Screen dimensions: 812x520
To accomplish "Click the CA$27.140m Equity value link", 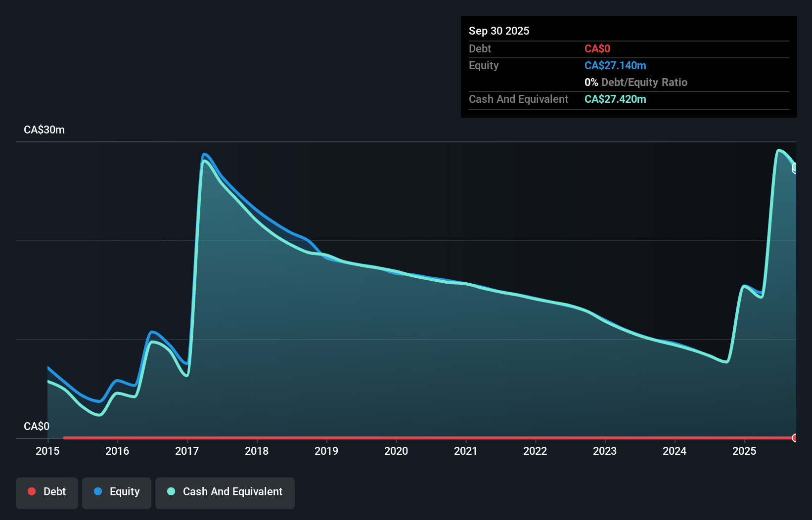I will point(615,65).
